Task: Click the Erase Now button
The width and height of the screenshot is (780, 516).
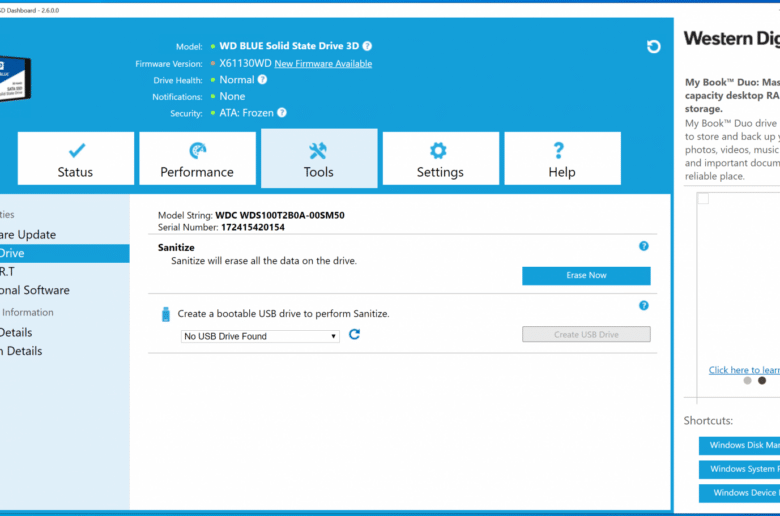Action: pos(586,276)
